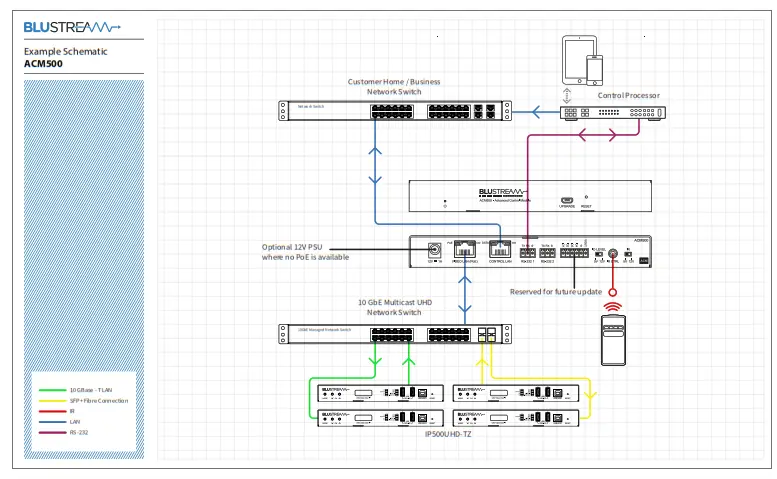The width and height of the screenshot is (777, 479).
Task: Click the "10 GbE Multicast UHD" label text
Action: pos(395,302)
